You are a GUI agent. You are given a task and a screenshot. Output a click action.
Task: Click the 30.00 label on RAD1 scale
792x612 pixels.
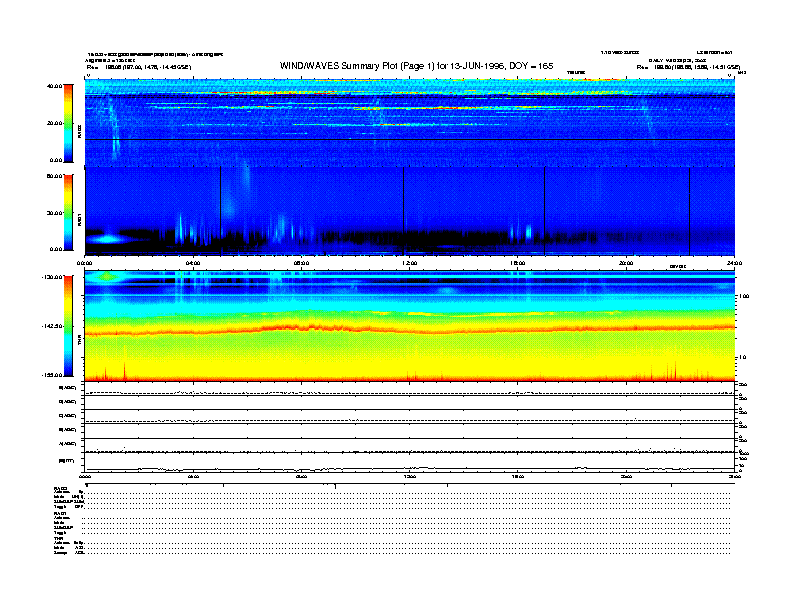(54, 213)
